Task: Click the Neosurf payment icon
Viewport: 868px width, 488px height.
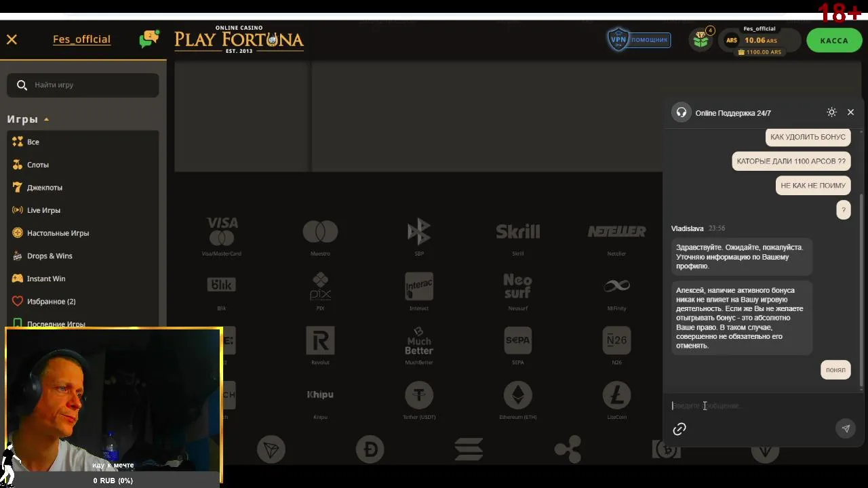Action: [x=518, y=285]
